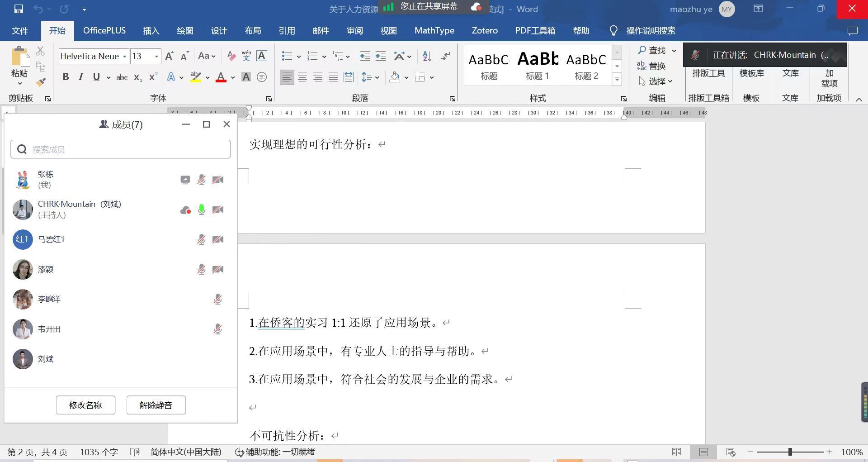
Task: Toggle 张栋's camera-off icon
Action: [x=218, y=180]
